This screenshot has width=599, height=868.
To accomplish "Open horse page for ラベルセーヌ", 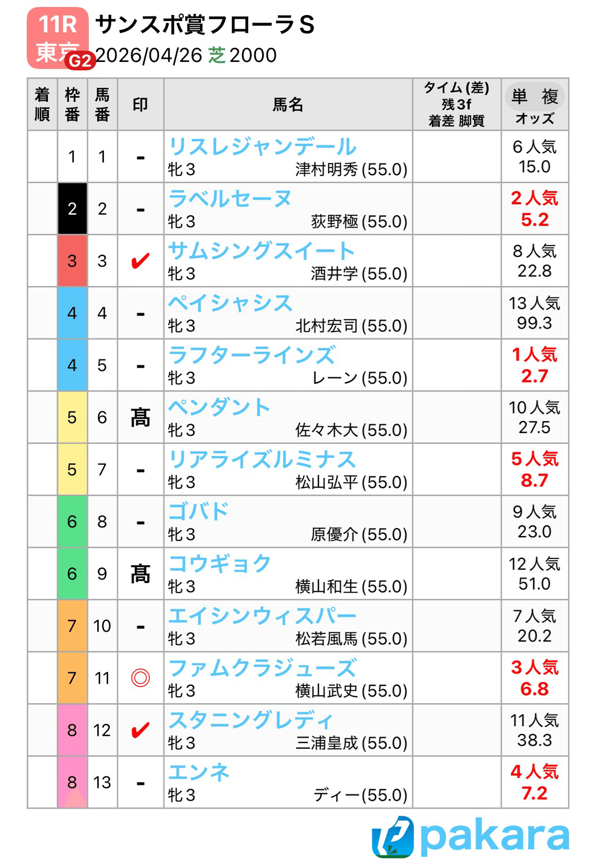I will click(x=230, y=199).
